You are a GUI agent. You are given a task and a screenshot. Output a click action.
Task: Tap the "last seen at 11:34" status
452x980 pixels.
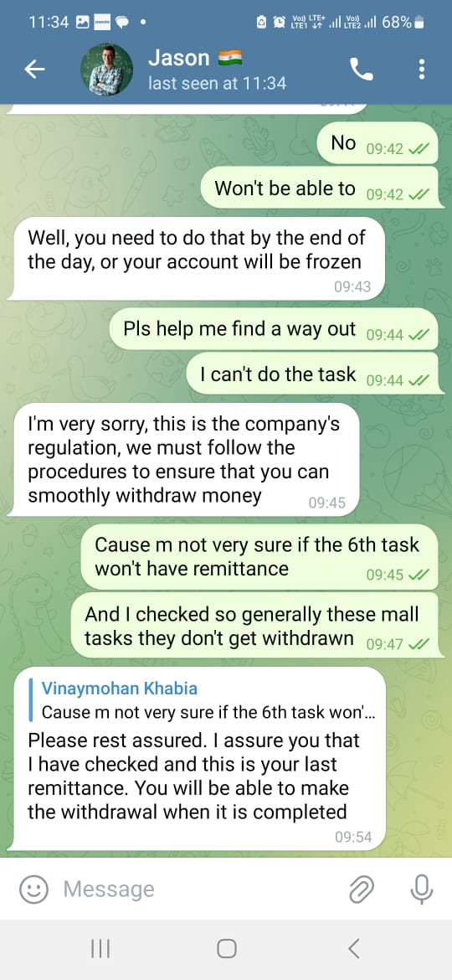(x=218, y=83)
